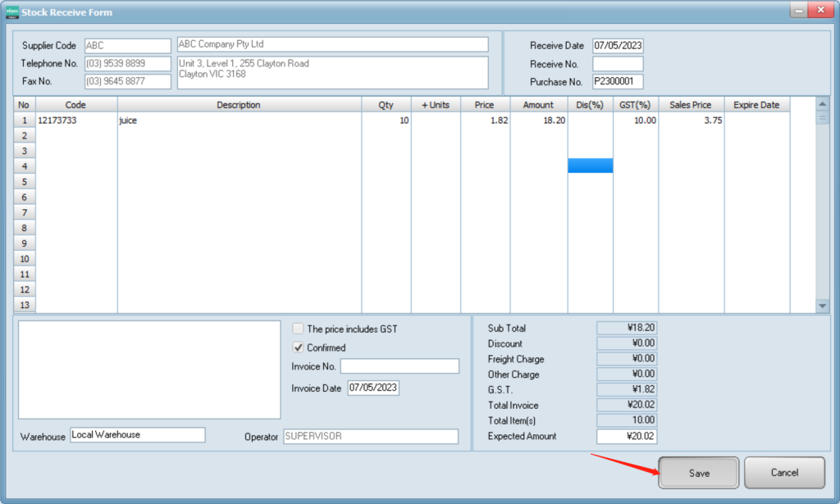The height and width of the screenshot is (504, 840).
Task: Click the Warehouse field
Action: [x=137, y=435]
